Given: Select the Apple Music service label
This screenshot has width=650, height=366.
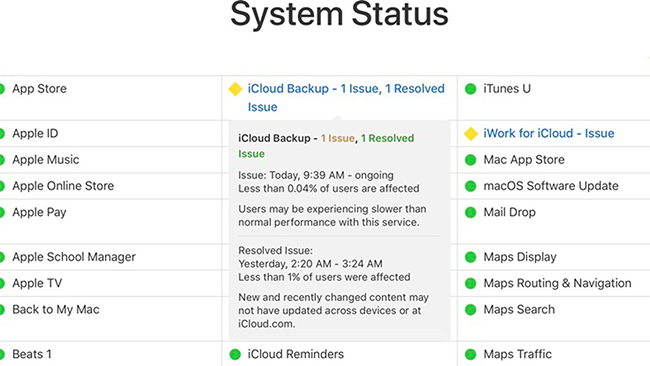Looking at the screenshot, I should tap(46, 160).
